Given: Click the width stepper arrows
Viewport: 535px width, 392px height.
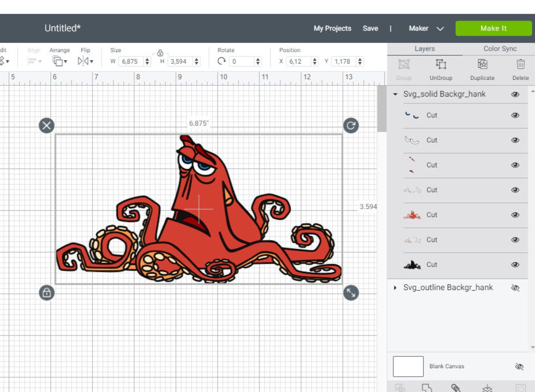Looking at the screenshot, I should 147,61.
